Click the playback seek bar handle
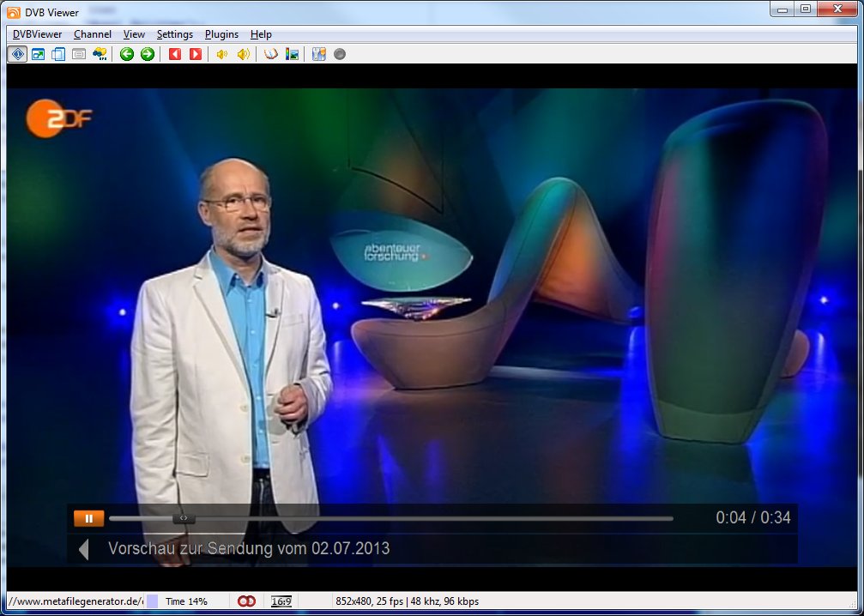The width and height of the screenshot is (864, 616). point(184,518)
